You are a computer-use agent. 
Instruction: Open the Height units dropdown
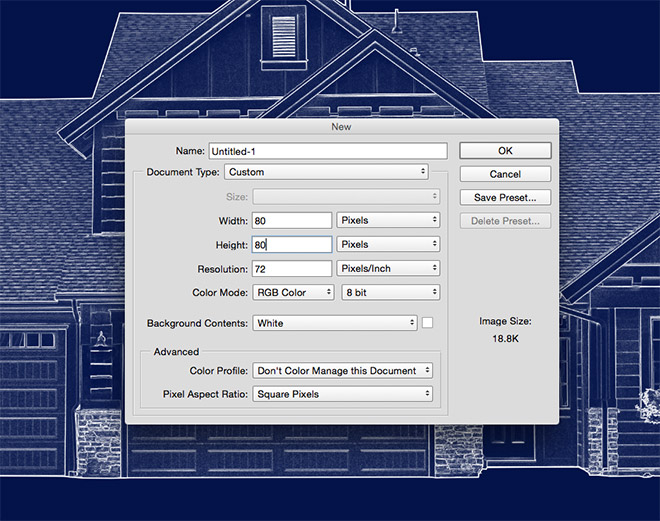click(389, 244)
